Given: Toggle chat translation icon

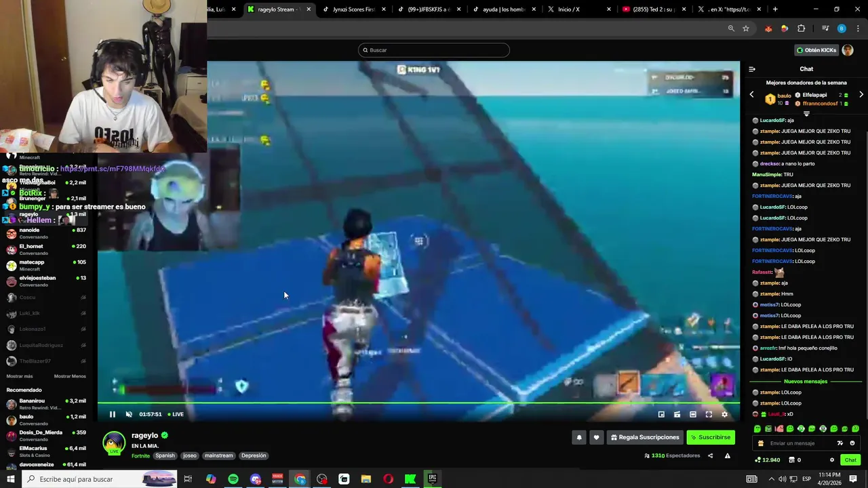Looking at the screenshot, I should (840, 443).
